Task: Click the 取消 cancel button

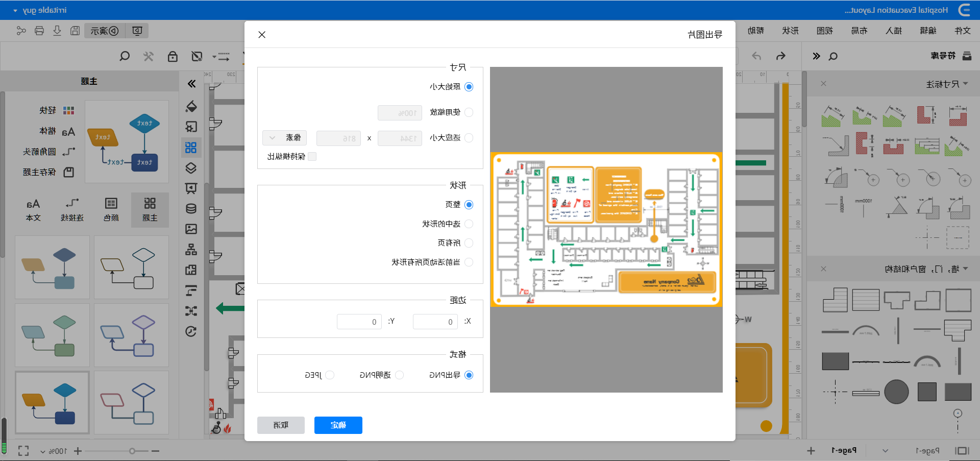Action: [281, 425]
